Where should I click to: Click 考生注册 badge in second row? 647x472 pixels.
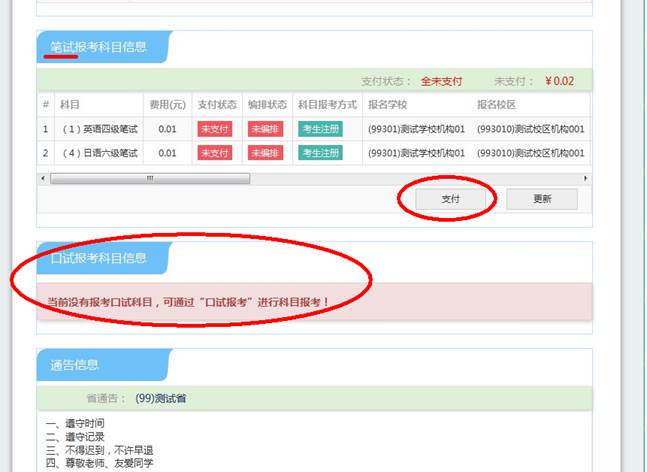[x=320, y=153]
